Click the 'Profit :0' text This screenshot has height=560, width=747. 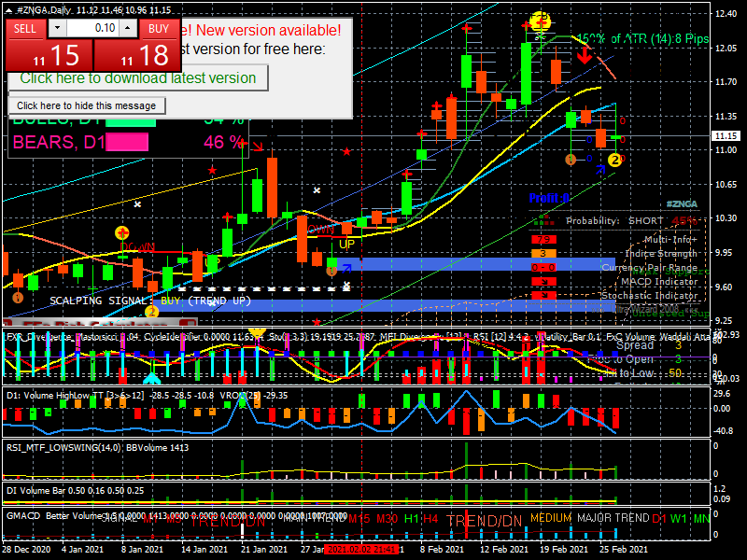coord(549,198)
